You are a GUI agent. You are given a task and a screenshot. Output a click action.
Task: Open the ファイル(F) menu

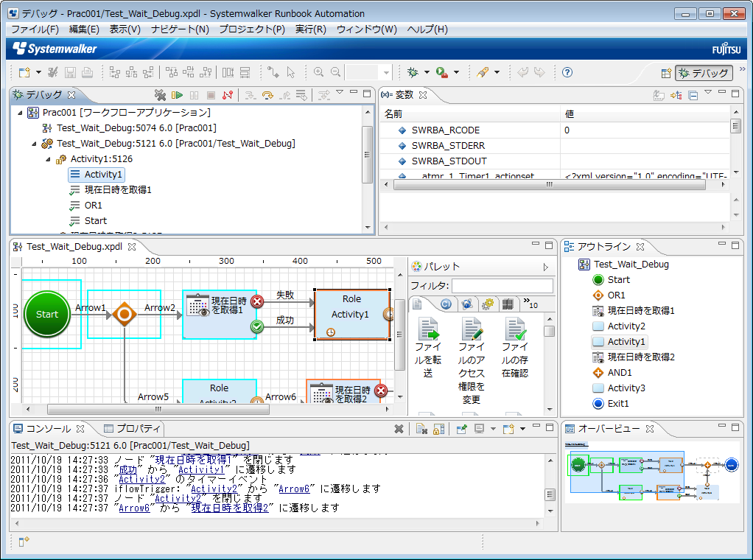[x=35, y=29]
